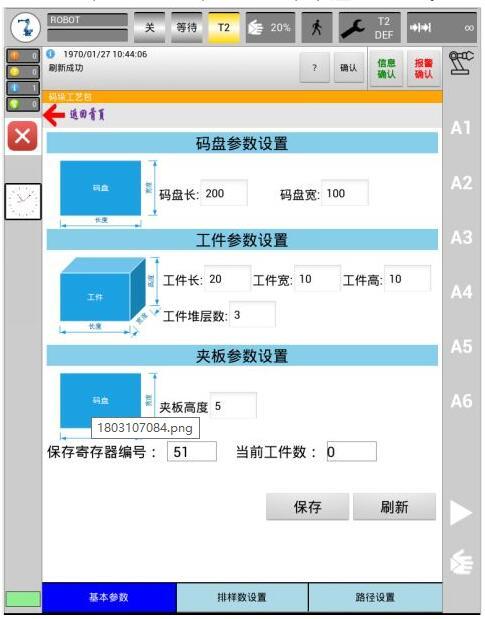The width and height of the screenshot is (485, 619).
Task: Open the wrench tool T2 DEF panel
Action: [x=369, y=27]
